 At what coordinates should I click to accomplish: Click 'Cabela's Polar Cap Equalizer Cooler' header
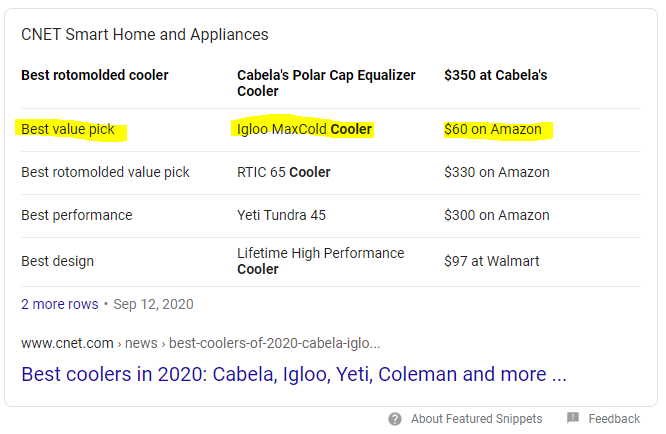click(326, 83)
